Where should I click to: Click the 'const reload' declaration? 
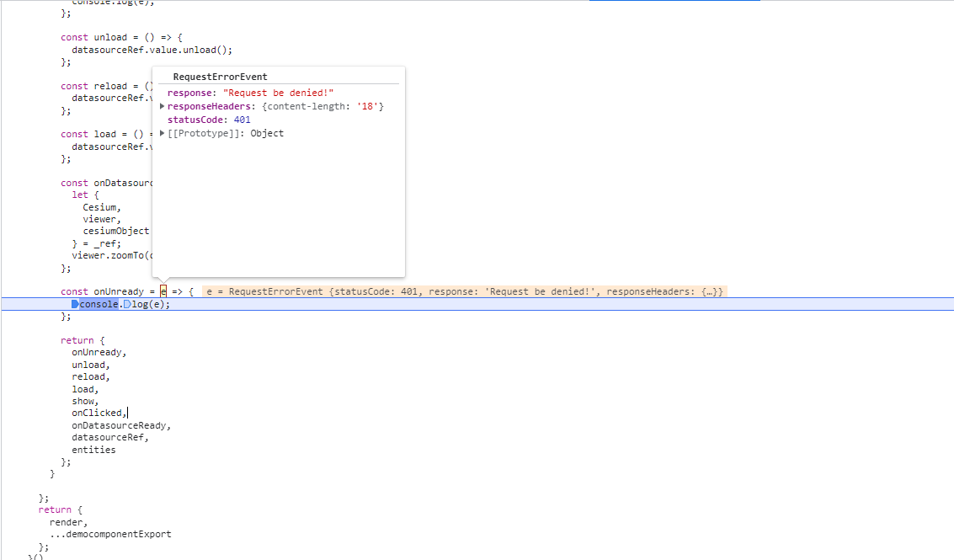coord(93,87)
